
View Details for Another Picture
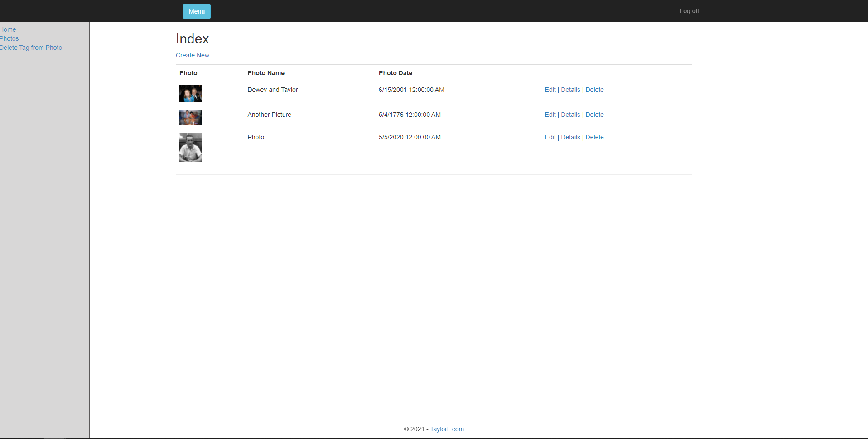[x=570, y=115]
